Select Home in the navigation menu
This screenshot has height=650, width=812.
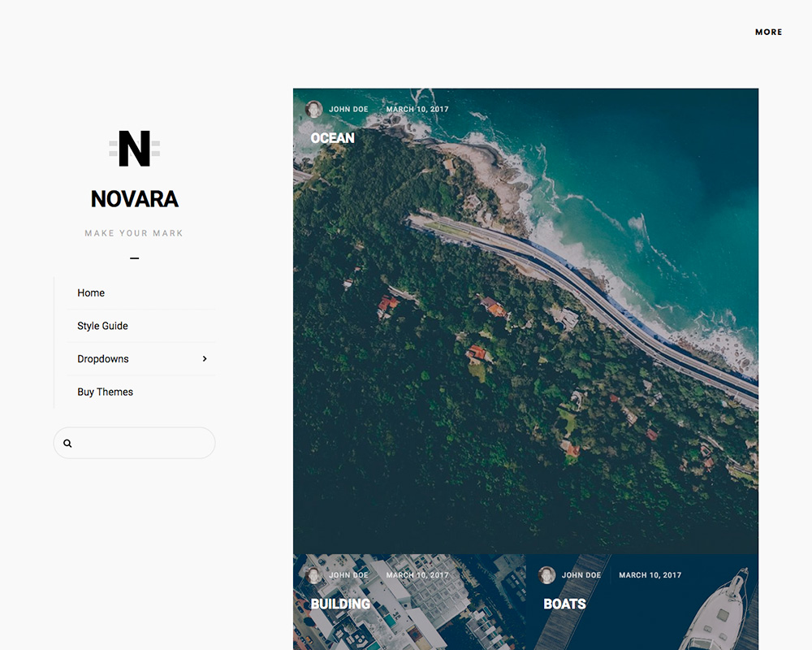90,292
